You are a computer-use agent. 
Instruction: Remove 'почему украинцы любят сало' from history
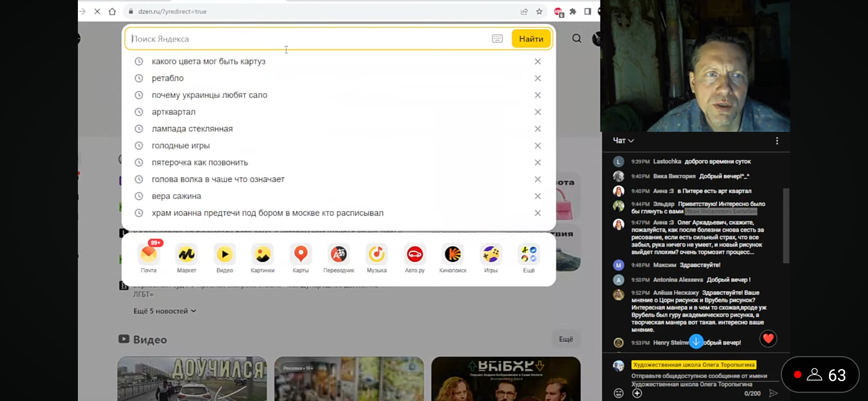(537, 95)
